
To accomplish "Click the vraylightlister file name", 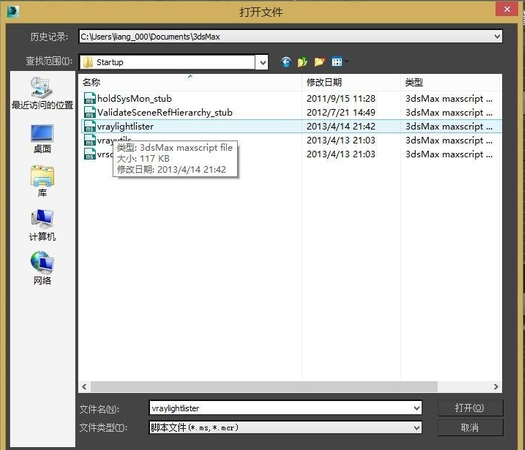I will point(125,126).
